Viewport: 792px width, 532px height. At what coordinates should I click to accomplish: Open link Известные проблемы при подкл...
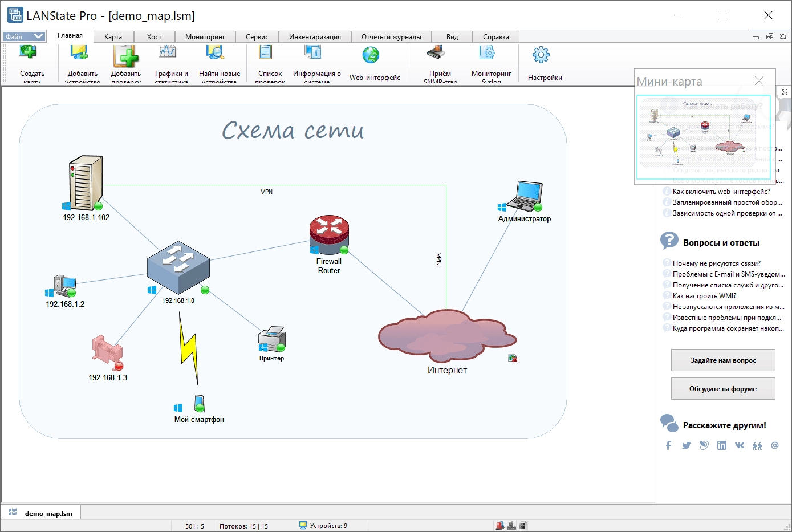coord(727,318)
